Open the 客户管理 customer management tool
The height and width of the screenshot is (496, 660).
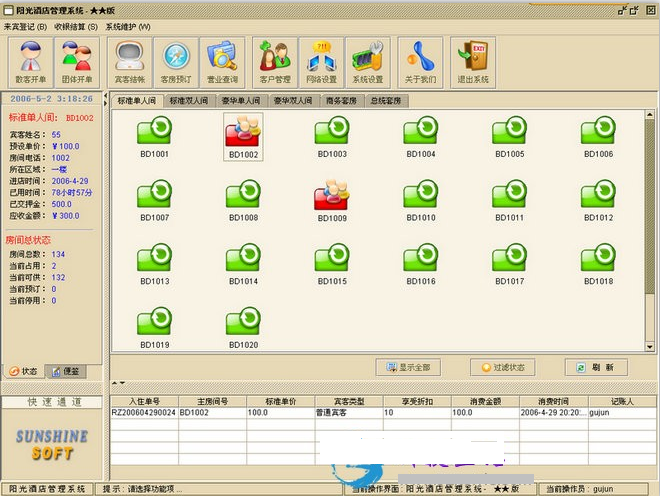275,62
